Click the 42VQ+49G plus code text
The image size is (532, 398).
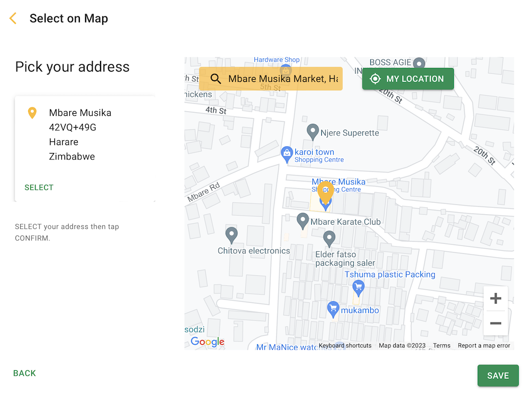pos(72,128)
